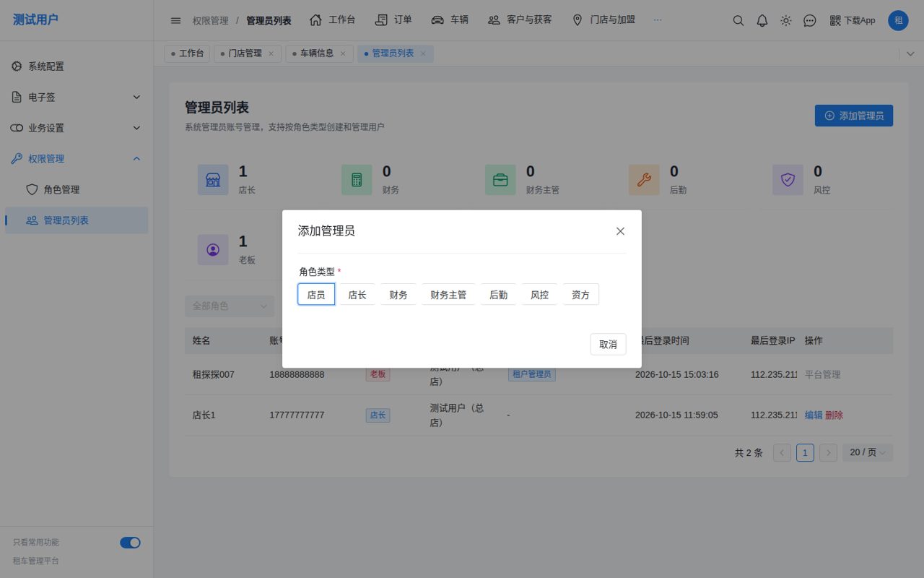Open 角色管理 in sidebar
This screenshot has height=578, width=924.
pos(77,189)
